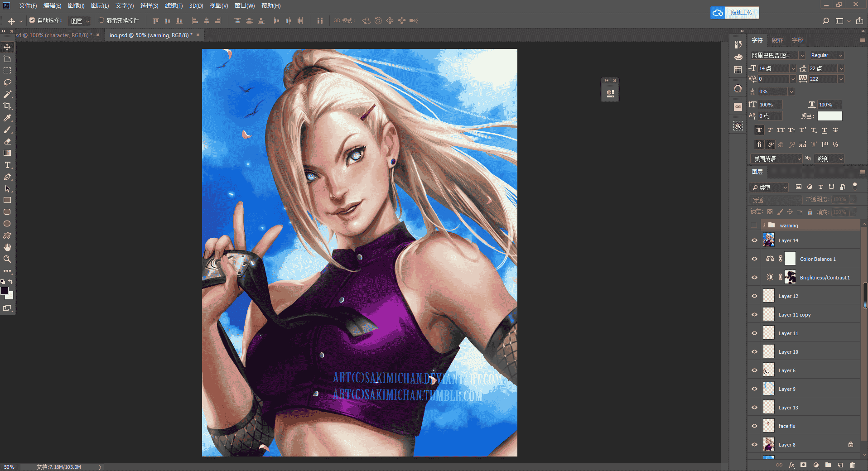Open the 文件(F) File menu

pyautogui.click(x=28, y=5)
